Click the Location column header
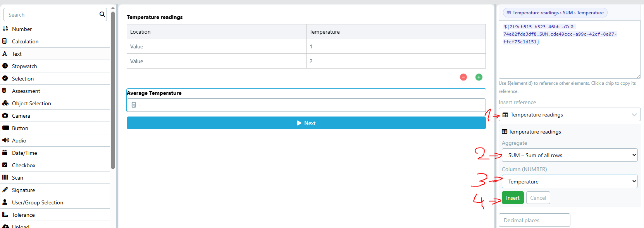The image size is (644, 228). point(217,32)
